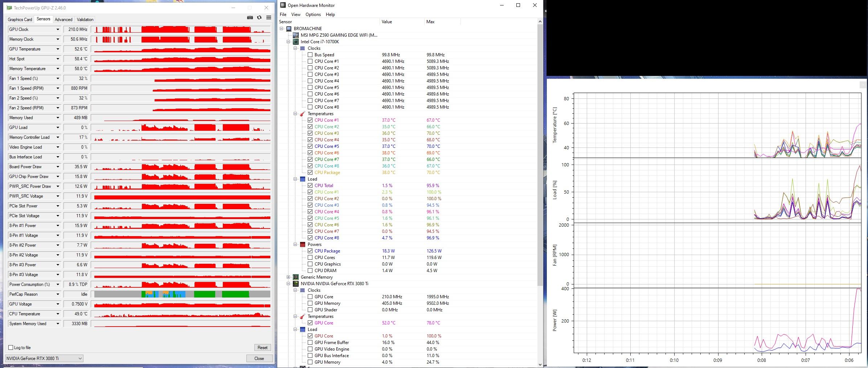Click the Sensor column header

coord(329,22)
